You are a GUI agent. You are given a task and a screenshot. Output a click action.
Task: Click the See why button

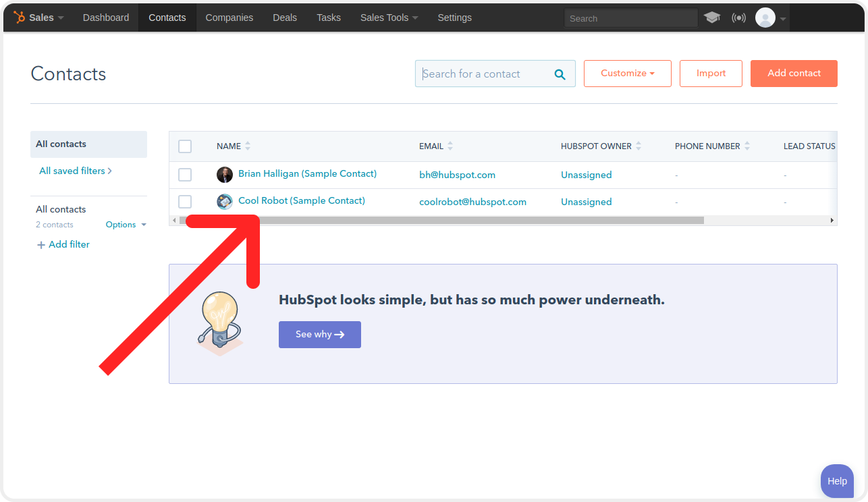[320, 335]
